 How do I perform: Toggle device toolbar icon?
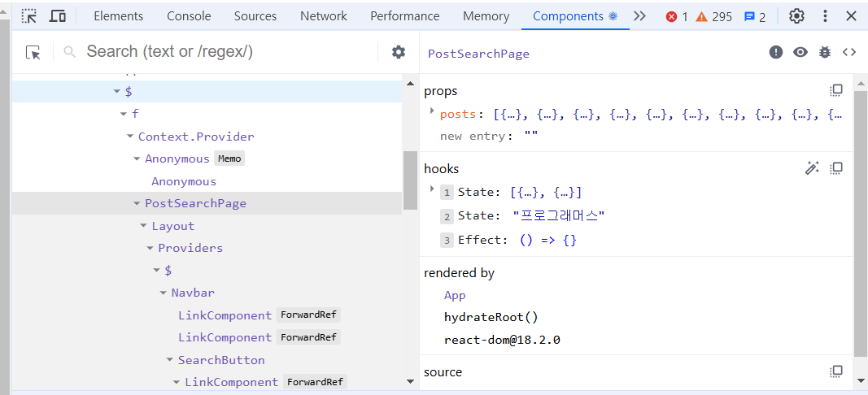point(58,16)
